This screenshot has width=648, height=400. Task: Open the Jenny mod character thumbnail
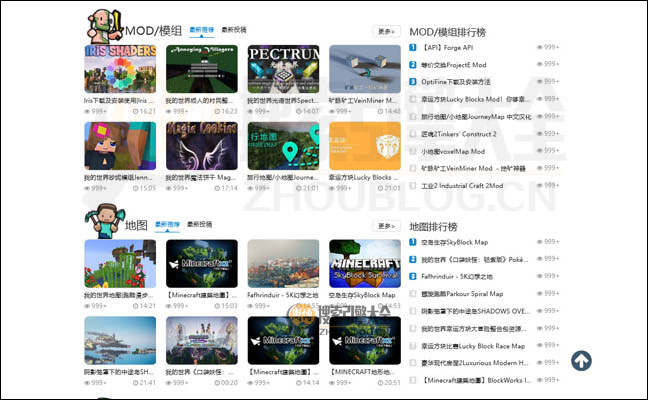pos(120,146)
